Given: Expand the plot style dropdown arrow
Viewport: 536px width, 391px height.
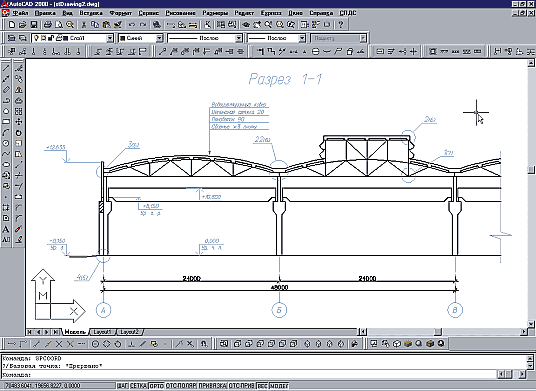Looking at the screenshot, I should [x=363, y=38].
